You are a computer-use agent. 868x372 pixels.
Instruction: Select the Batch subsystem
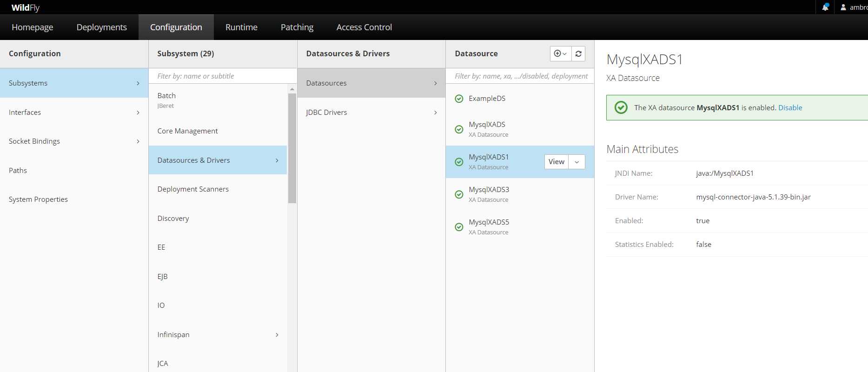218,100
